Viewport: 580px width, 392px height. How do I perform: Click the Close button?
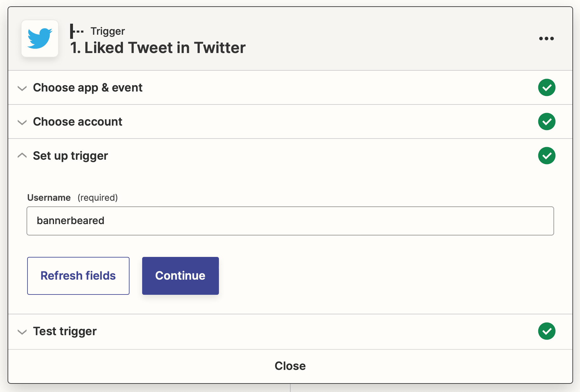[x=290, y=365]
